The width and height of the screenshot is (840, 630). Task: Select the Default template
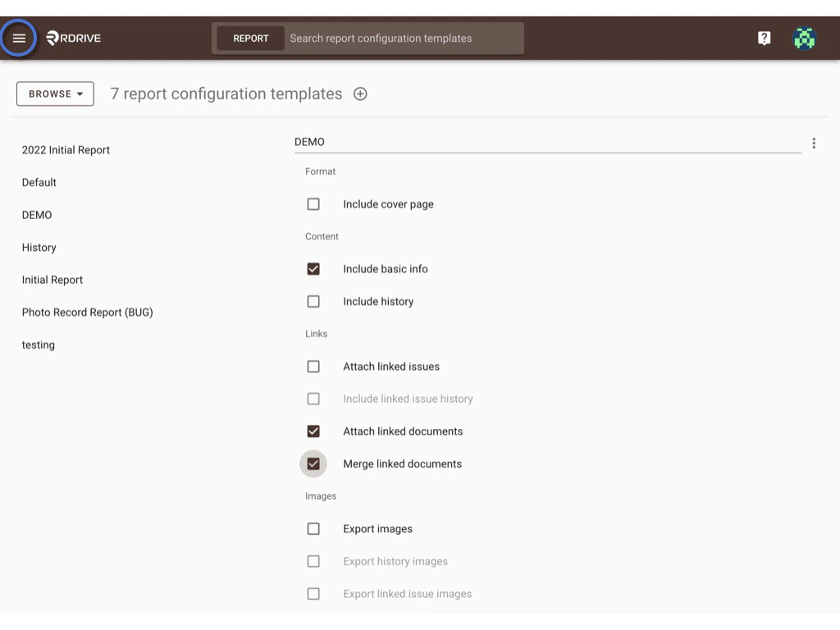[x=39, y=182]
